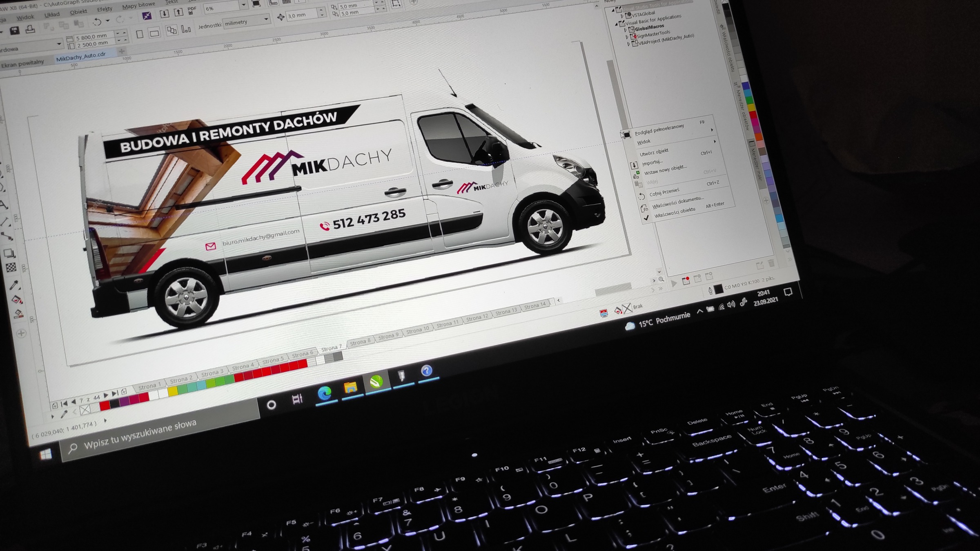Screen dimensions: 980x551
Task: Collapse Visual Basic for Applications node
Action: click(617, 24)
